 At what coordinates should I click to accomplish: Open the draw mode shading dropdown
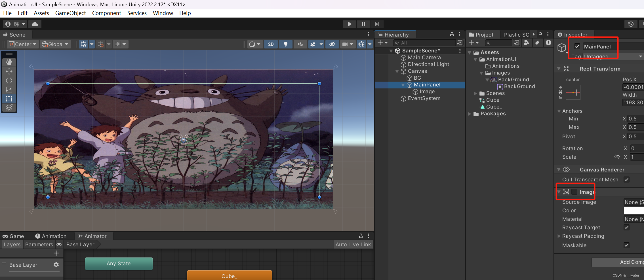click(x=255, y=44)
